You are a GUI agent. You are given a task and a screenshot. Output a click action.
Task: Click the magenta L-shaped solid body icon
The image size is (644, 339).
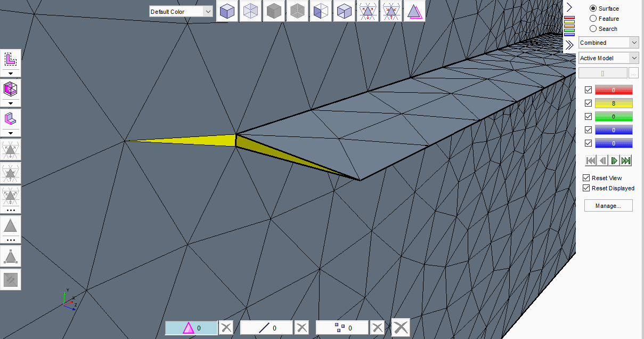pyautogui.click(x=10, y=118)
